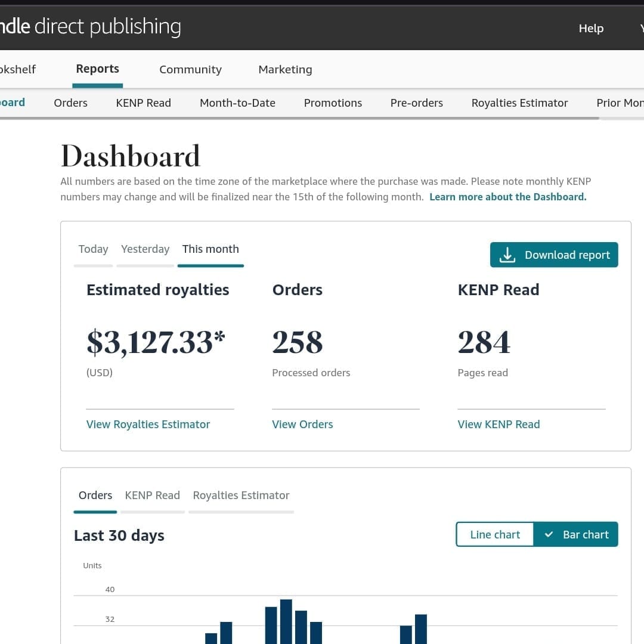This screenshot has height=644, width=644.
Task: Show Today's summary stats
Action: [93, 249]
